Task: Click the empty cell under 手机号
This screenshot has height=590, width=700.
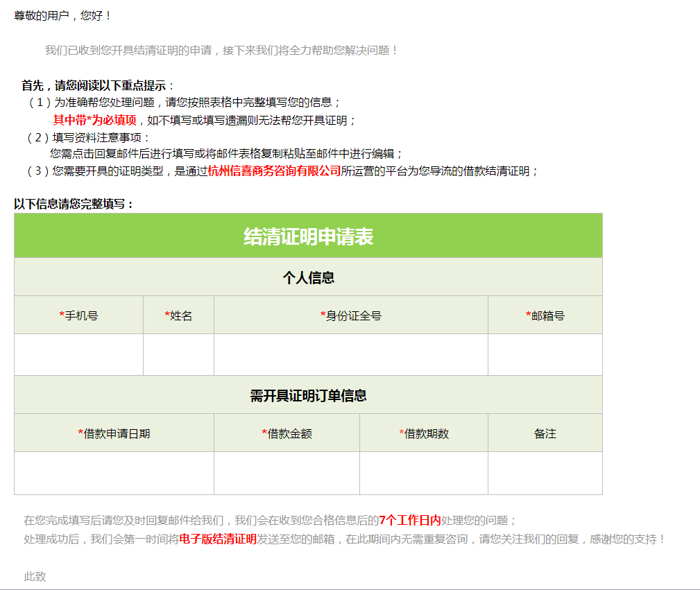Action: tap(78, 354)
